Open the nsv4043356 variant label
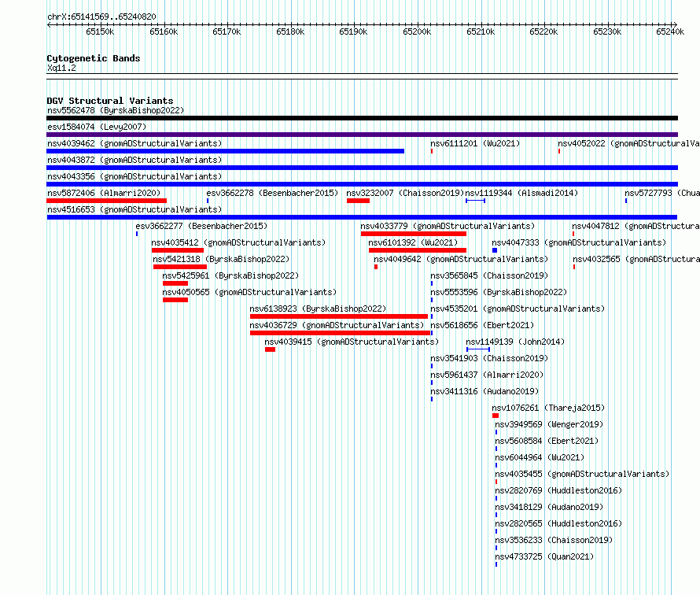Image resolution: width=700 pixels, height=595 pixels. (x=134, y=176)
